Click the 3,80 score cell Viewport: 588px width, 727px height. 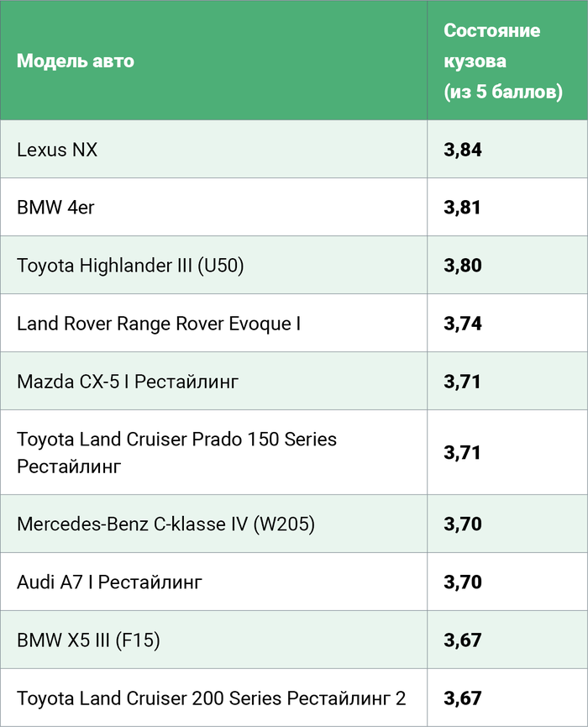462,265
